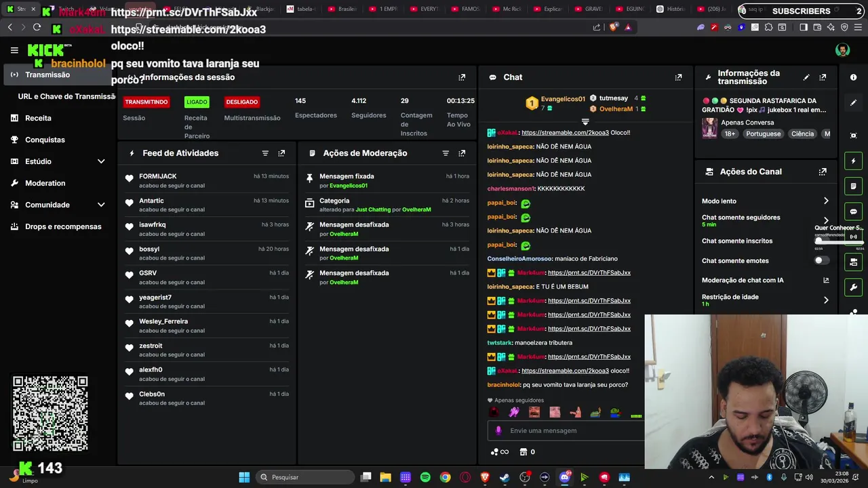Click OvelheraM in the Categoria moderation entry

pyautogui.click(x=416, y=209)
